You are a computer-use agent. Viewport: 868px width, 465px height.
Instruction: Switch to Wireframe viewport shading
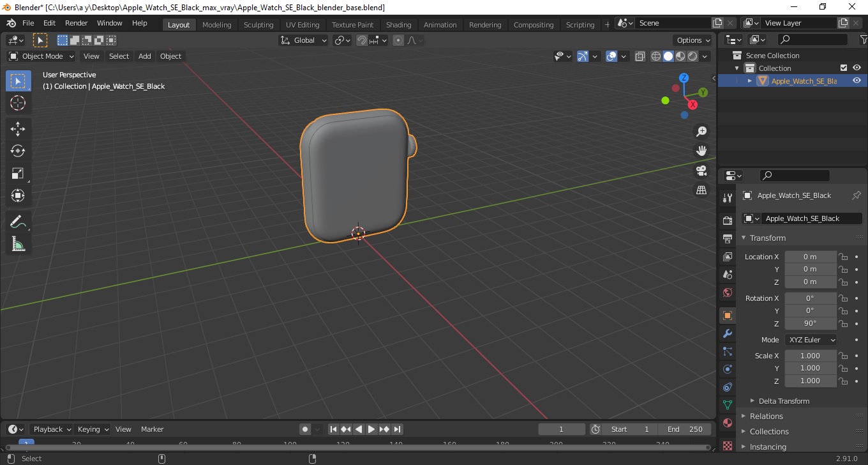click(656, 56)
